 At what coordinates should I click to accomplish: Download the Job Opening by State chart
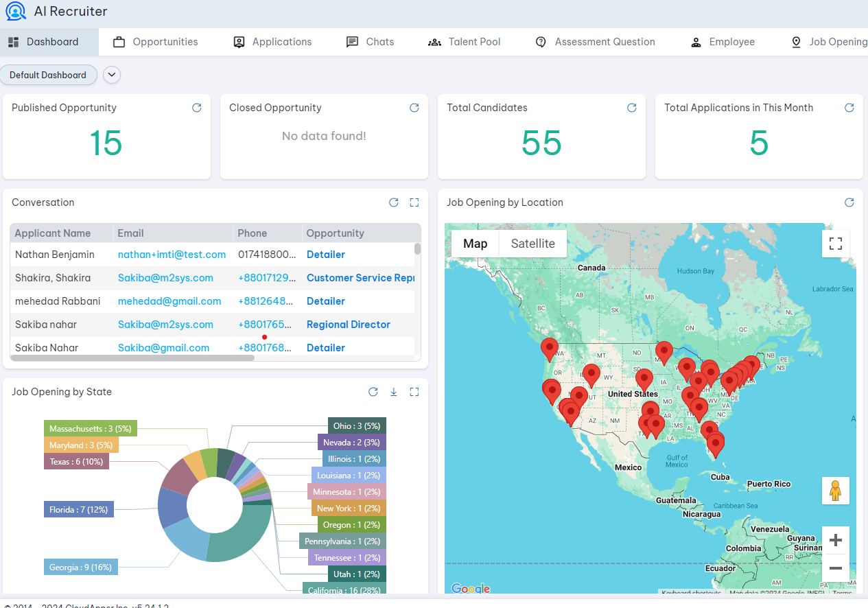[x=394, y=392]
